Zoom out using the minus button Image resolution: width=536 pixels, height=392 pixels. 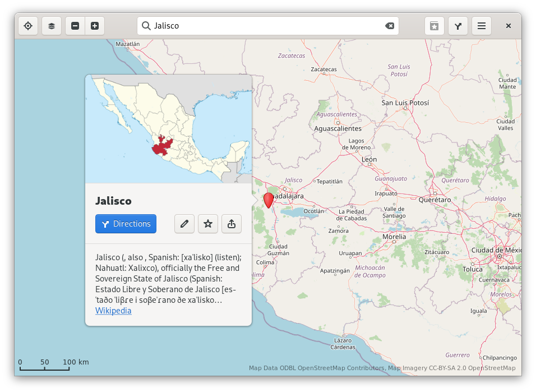point(75,26)
